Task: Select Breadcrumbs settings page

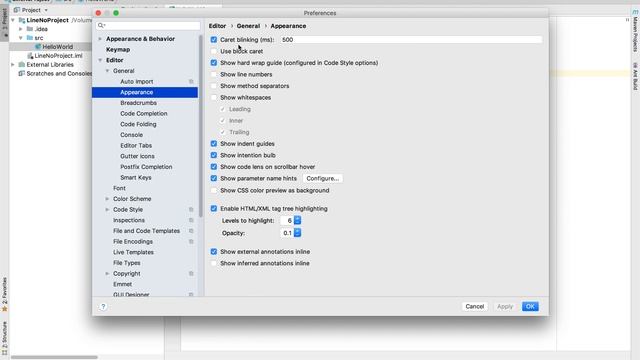Action: click(138, 103)
